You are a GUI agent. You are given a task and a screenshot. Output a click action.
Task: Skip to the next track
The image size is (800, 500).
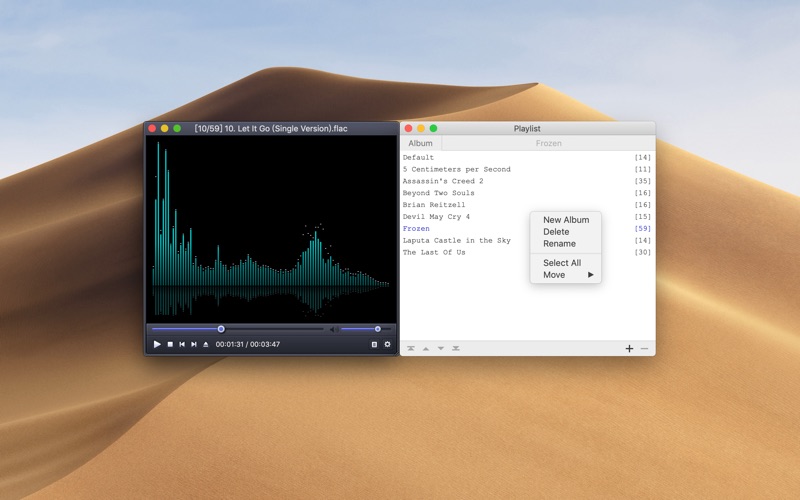(194, 344)
